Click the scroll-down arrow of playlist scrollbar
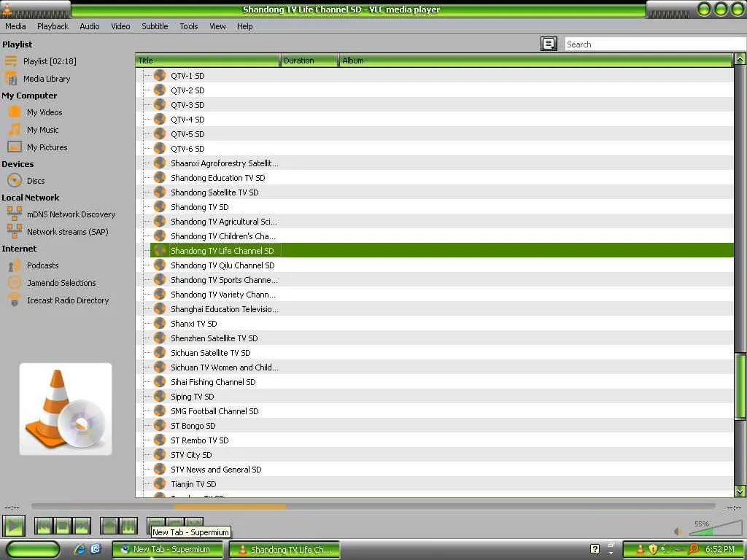The width and height of the screenshot is (747, 560). click(x=740, y=491)
